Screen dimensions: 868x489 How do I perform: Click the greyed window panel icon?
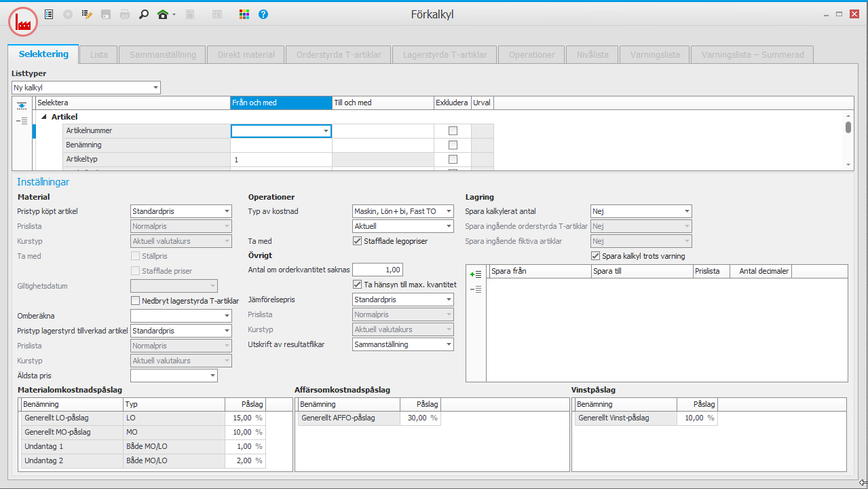pos(217,14)
